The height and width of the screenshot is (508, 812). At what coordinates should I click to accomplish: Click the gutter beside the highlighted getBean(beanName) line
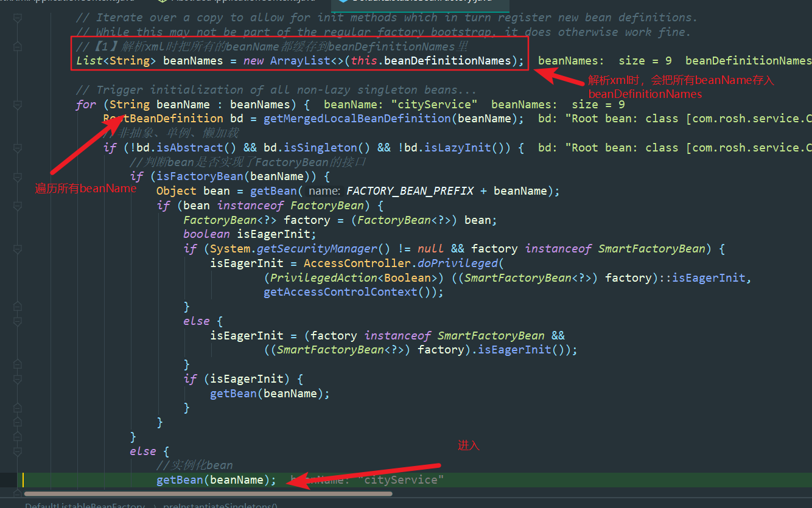[x=12, y=480]
